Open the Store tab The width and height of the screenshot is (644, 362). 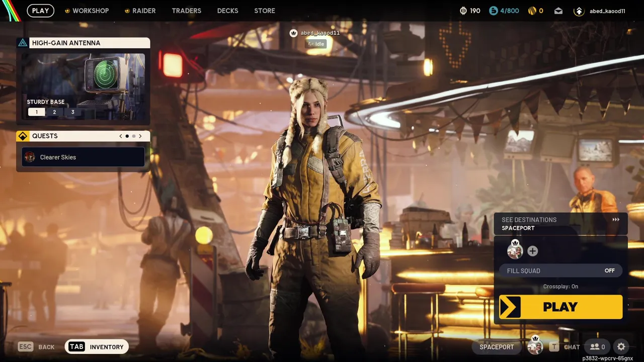pos(265,11)
